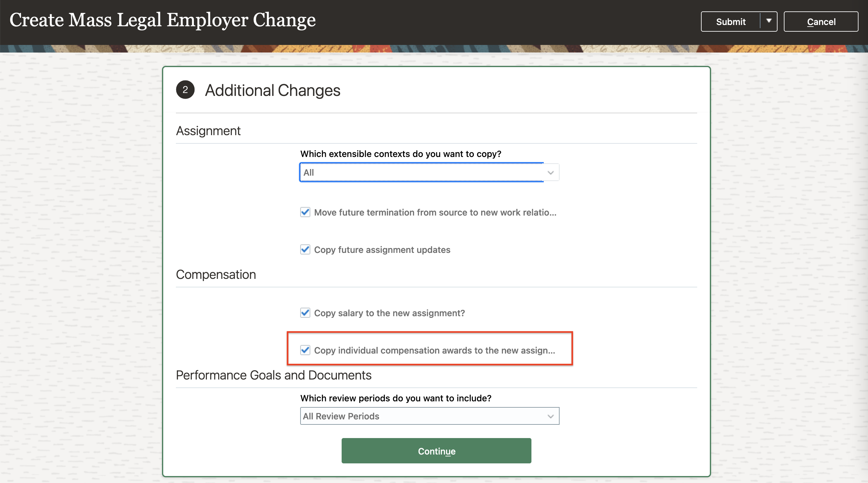Viewport: 868px width, 483px height.
Task: Click the Submit button
Action: coord(730,22)
